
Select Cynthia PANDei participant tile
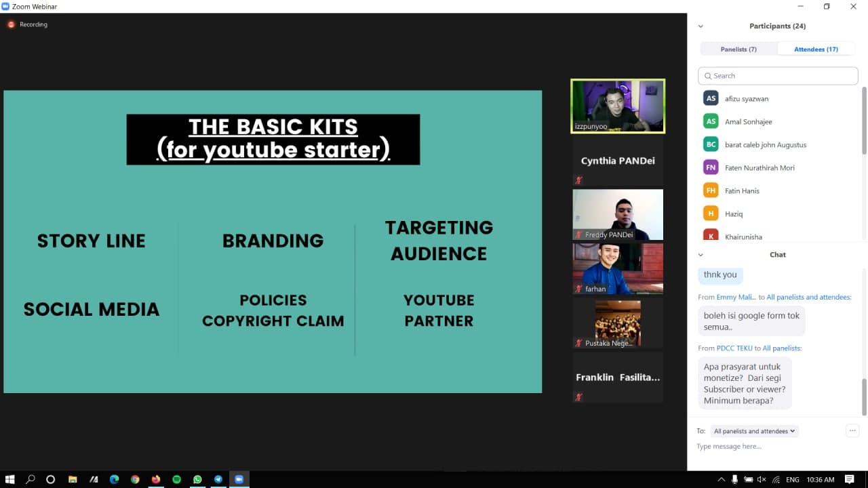coord(618,161)
